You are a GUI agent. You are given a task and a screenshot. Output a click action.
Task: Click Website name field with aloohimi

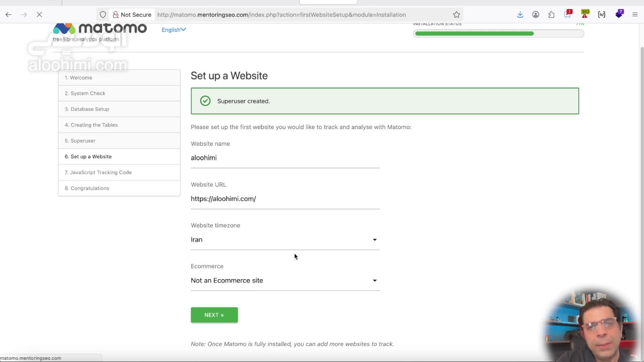(285, 158)
